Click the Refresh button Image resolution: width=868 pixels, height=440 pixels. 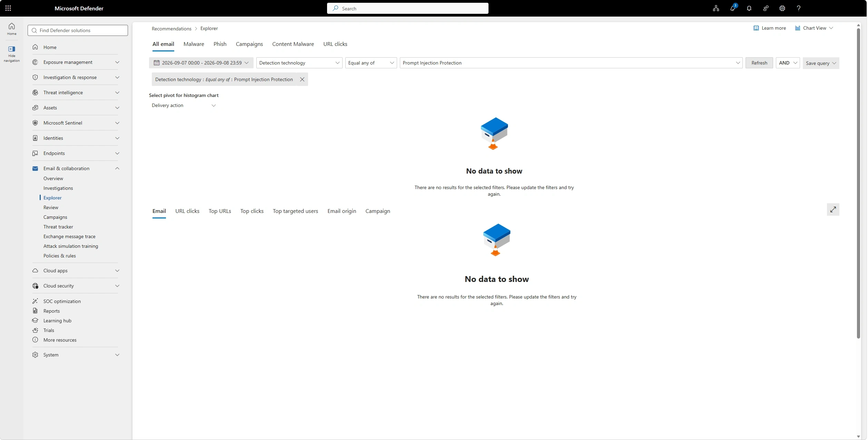[x=759, y=63]
